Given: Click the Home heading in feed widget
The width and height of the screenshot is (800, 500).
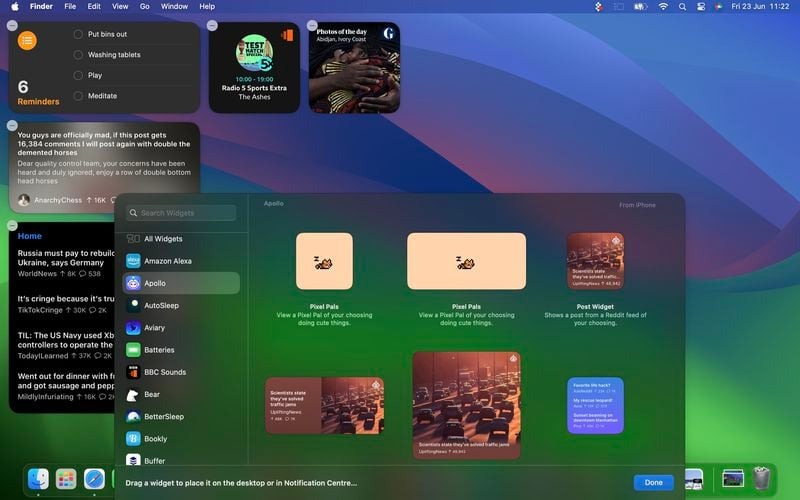Looking at the screenshot, I should (x=30, y=236).
